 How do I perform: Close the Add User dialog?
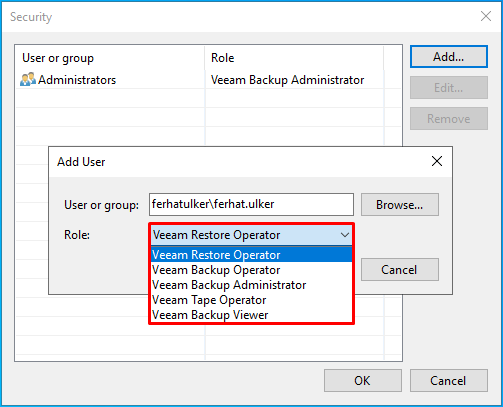[x=437, y=161]
